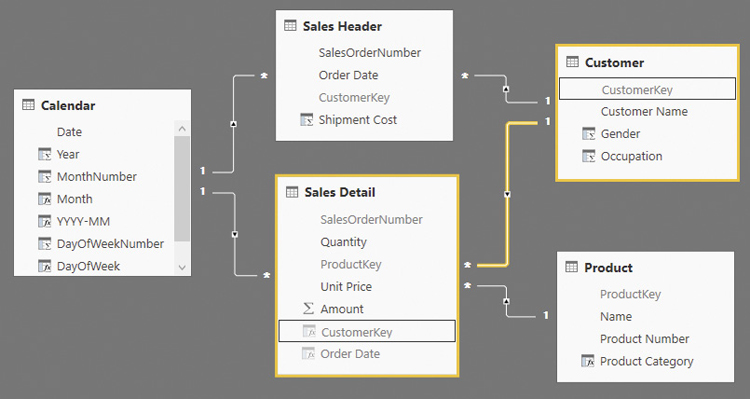Select the Product table title
This screenshot has height=399, width=750.
tap(608, 267)
